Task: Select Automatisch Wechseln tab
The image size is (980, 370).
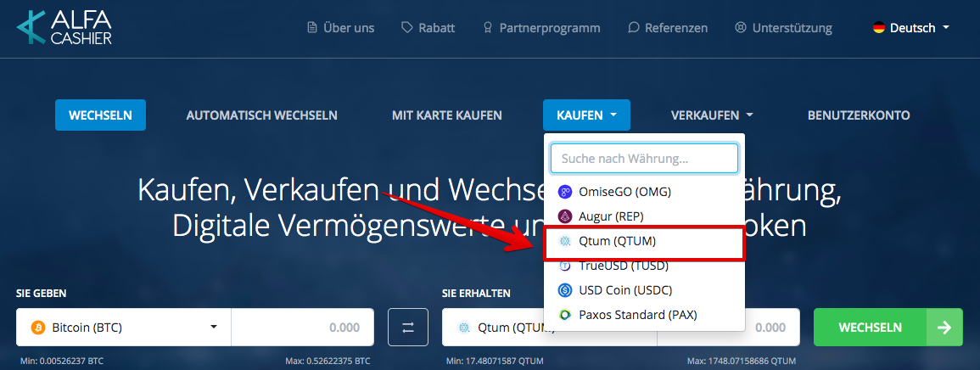Action: coord(262,115)
